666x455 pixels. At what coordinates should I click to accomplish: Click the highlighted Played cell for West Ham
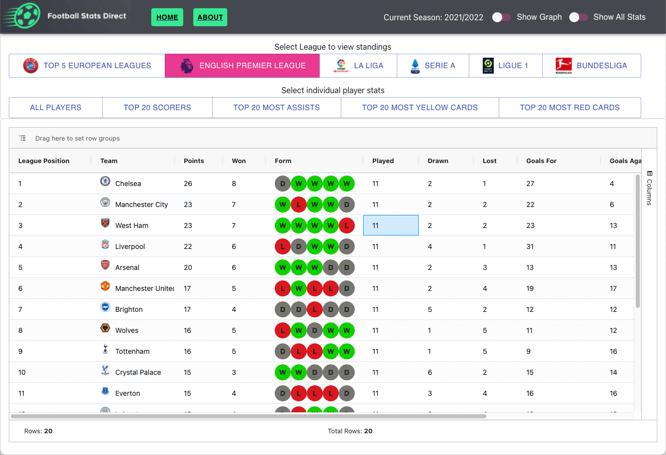(x=391, y=225)
